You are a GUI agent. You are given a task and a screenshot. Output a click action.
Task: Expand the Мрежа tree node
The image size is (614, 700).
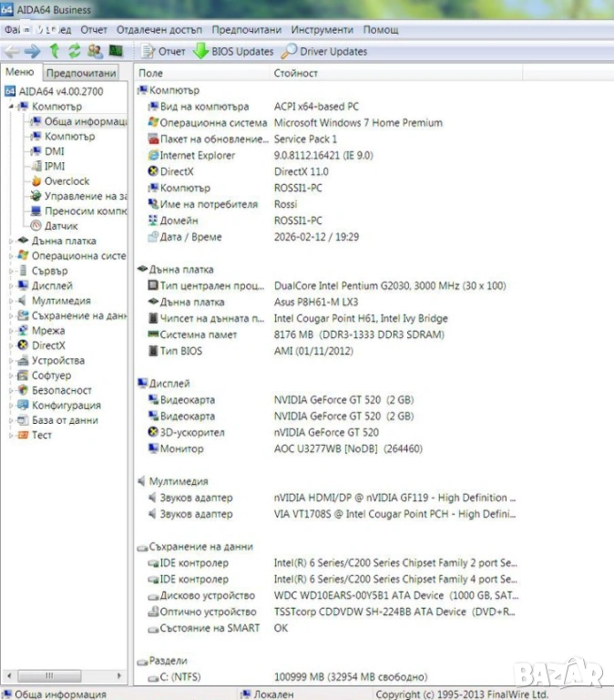pos(11,331)
